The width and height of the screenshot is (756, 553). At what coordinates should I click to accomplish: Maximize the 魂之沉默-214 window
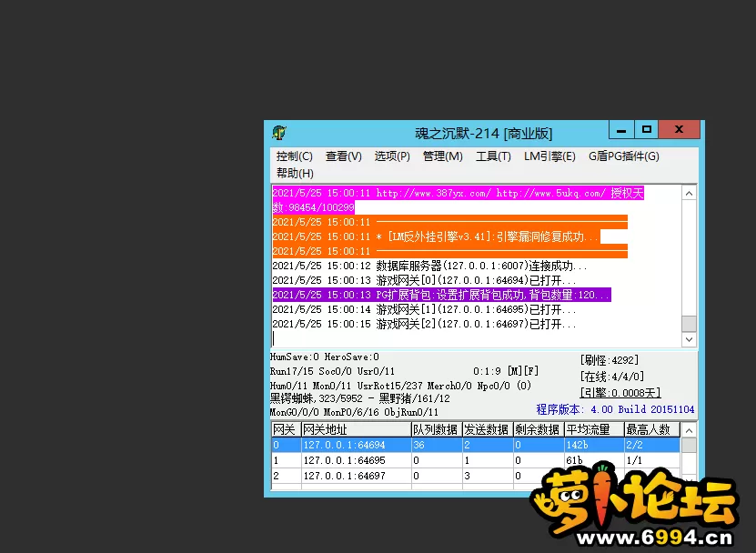point(646,130)
